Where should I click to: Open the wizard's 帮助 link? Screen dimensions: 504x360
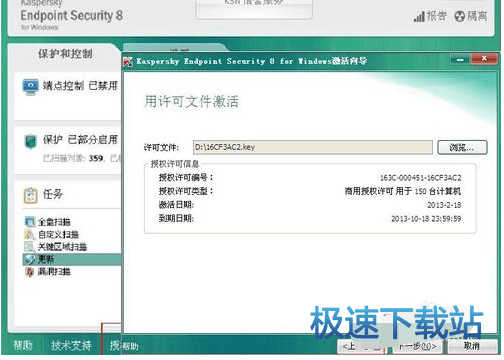[x=129, y=347]
